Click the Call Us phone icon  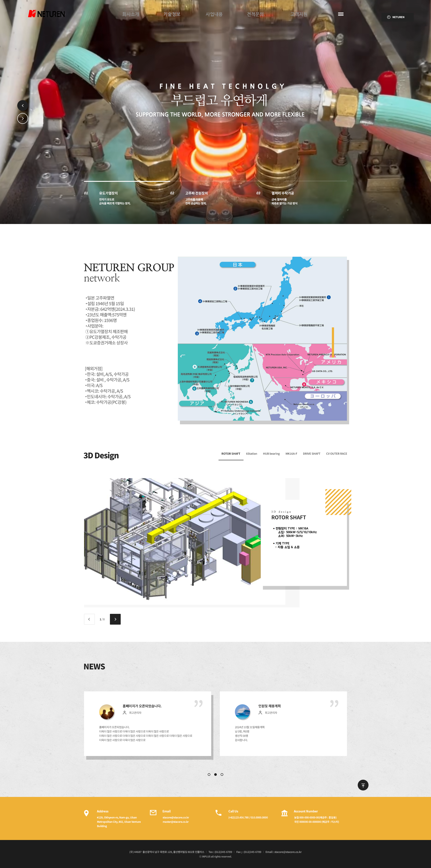click(219, 813)
